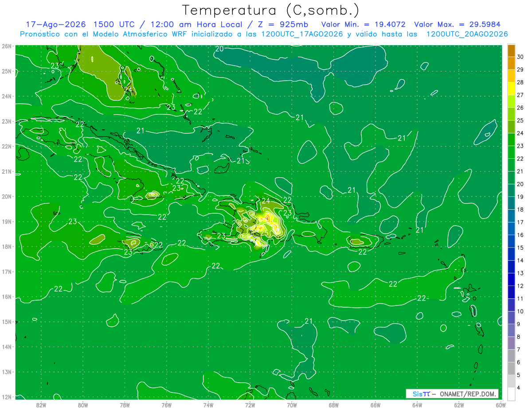
Task: Click the "70W" longitude label
Action: tap(292, 405)
